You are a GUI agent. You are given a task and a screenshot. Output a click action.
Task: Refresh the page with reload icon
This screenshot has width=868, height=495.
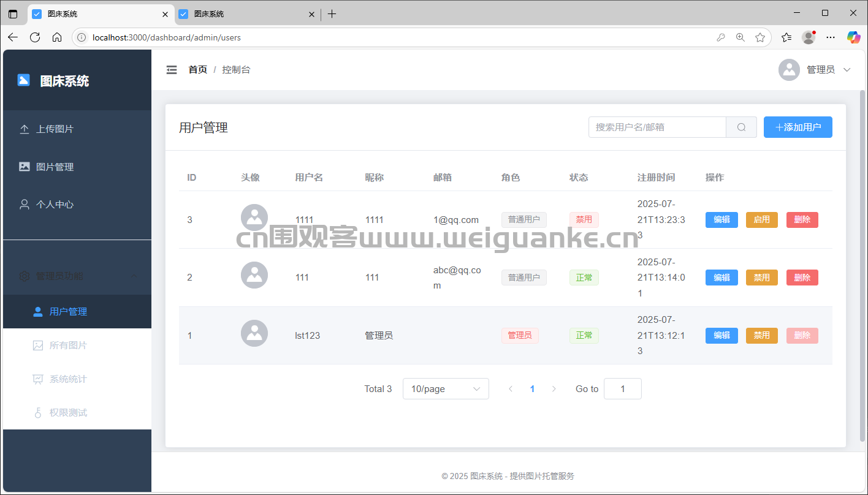click(35, 37)
